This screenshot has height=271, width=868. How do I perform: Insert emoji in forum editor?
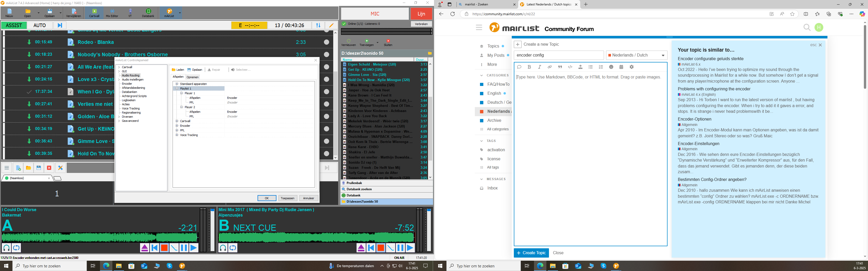coord(611,67)
